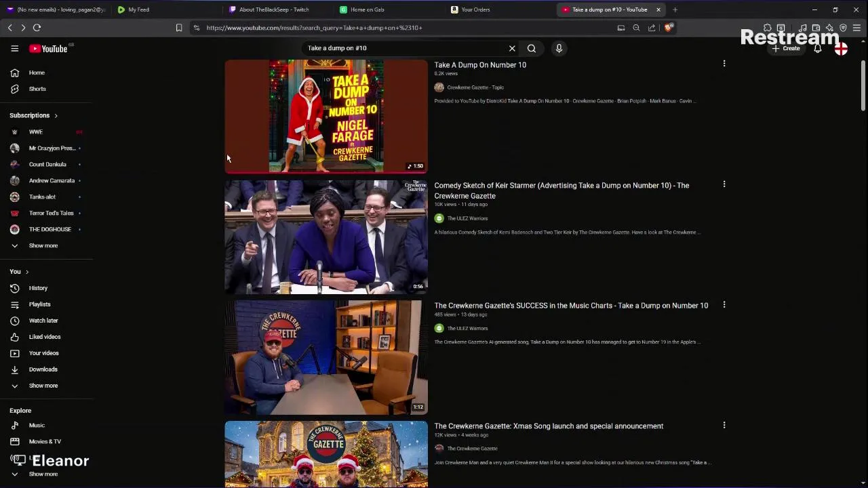Open the Leo AI sparkle icon
Image resolution: width=868 pixels, height=488 pixels.
[829, 28]
